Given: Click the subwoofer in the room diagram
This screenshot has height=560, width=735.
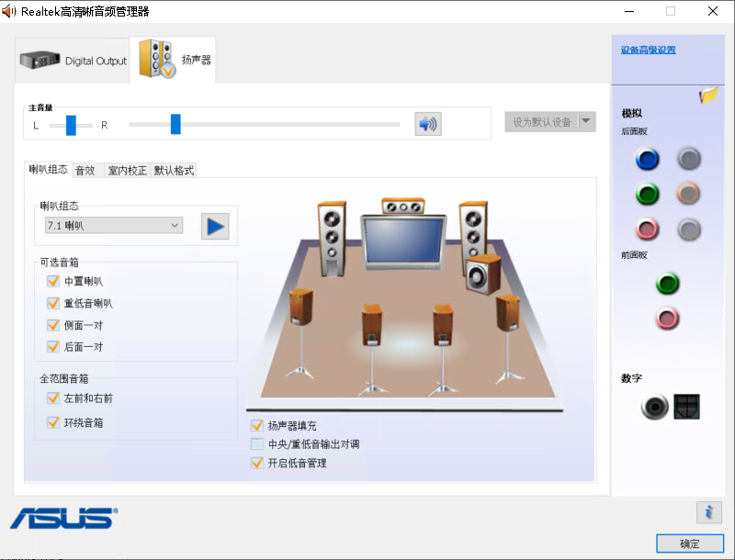Looking at the screenshot, I should (x=483, y=274).
